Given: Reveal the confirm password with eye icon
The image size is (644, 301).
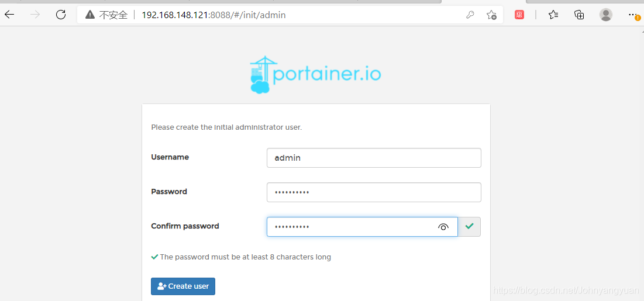Looking at the screenshot, I should pyautogui.click(x=443, y=227).
